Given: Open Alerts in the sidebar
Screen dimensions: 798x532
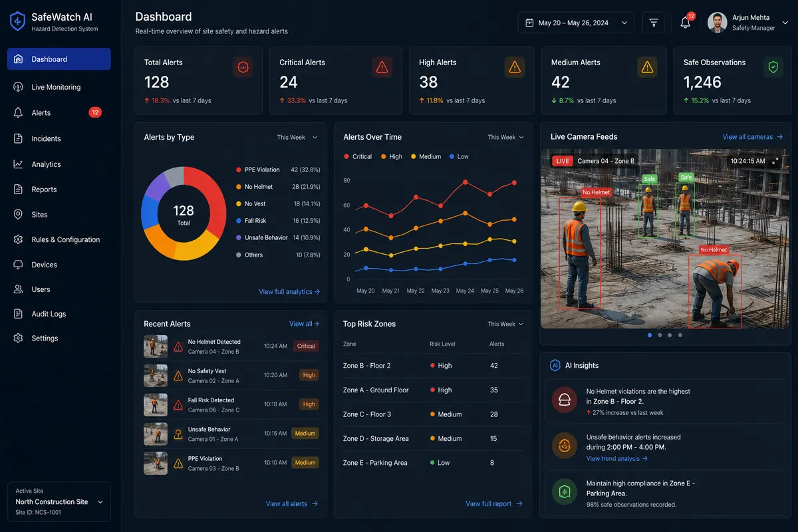Looking at the screenshot, I should click(x=59, y=113).
